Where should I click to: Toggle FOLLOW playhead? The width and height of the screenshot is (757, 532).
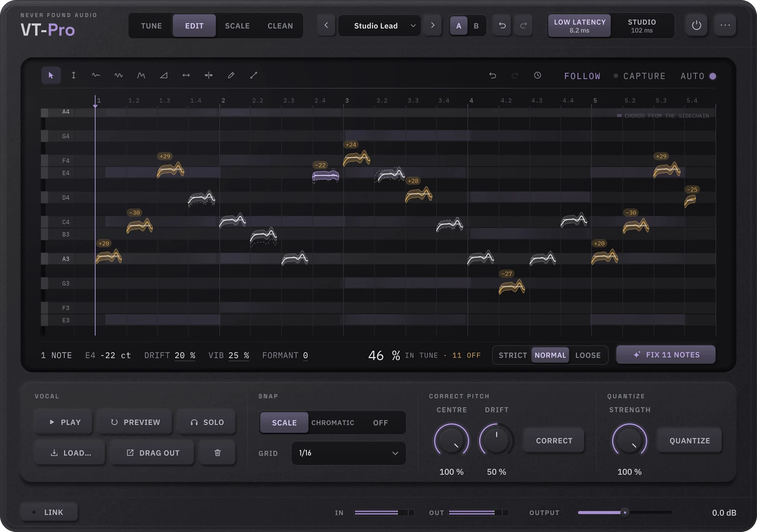[x=582, y=76]
